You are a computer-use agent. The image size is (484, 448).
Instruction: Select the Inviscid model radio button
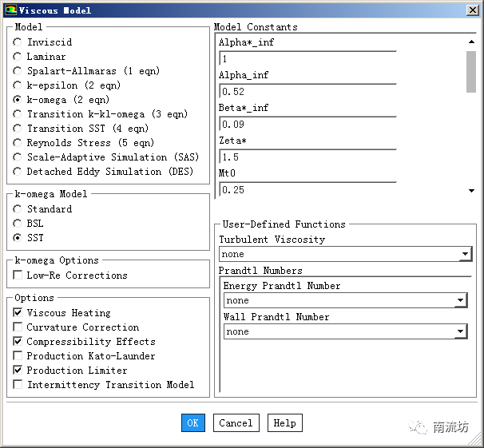(x=18, y=42)
